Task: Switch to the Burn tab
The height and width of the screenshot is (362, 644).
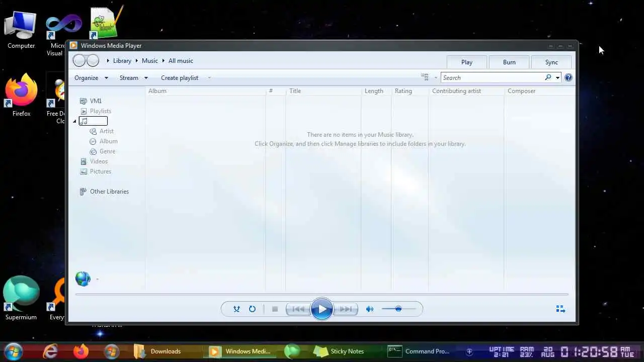Action: 509,62
